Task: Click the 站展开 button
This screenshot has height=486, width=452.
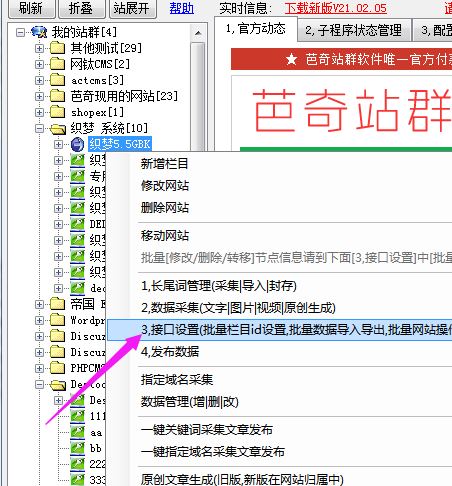Action: click(132, 8)
